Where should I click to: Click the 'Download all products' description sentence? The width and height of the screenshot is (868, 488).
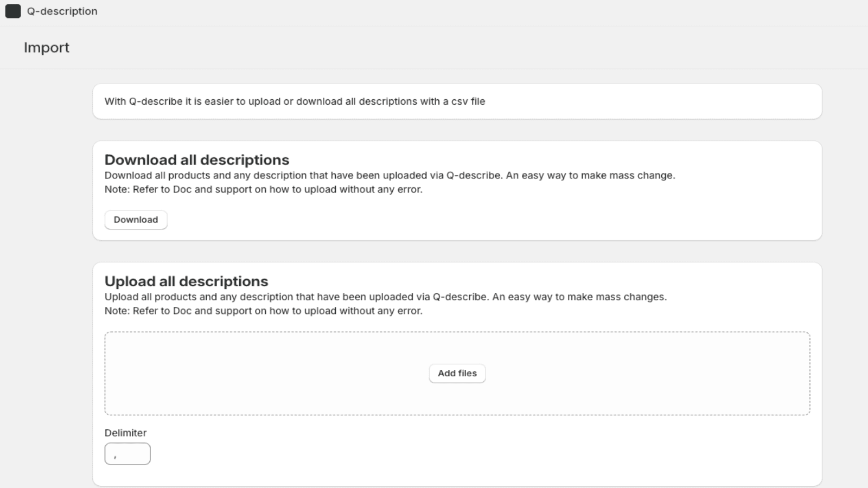point(390,175)
